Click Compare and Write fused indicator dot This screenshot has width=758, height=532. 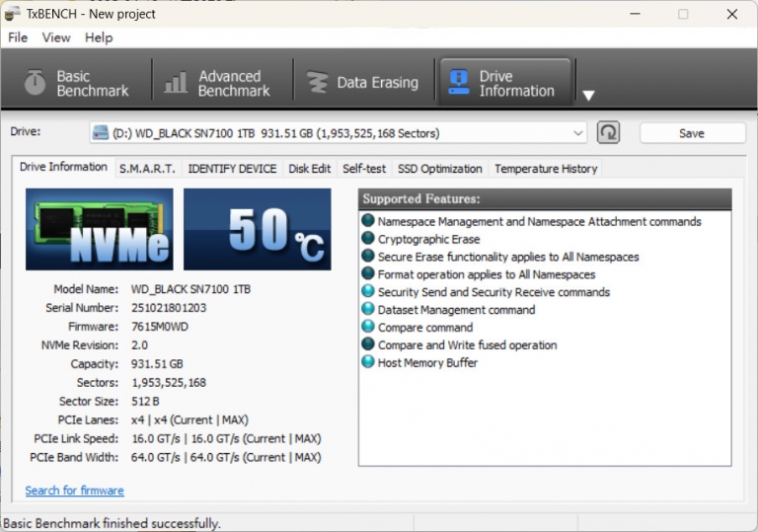[x=368, y=343]
